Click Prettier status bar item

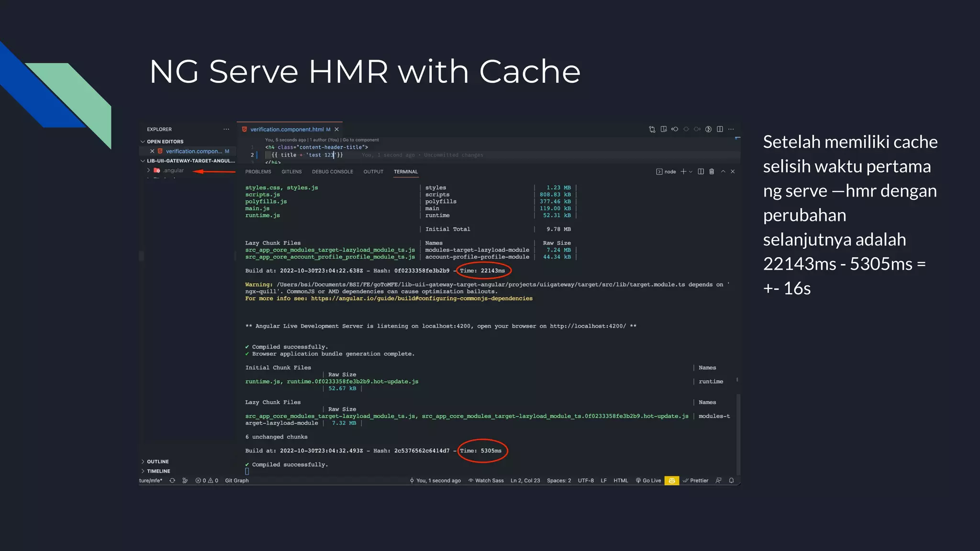pyautogui.click(x=695, y=481)
